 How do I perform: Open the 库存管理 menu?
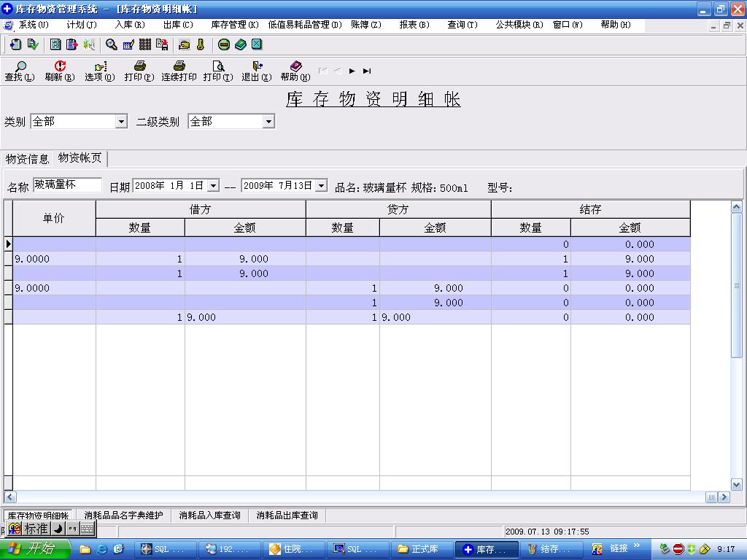(234, 25)
